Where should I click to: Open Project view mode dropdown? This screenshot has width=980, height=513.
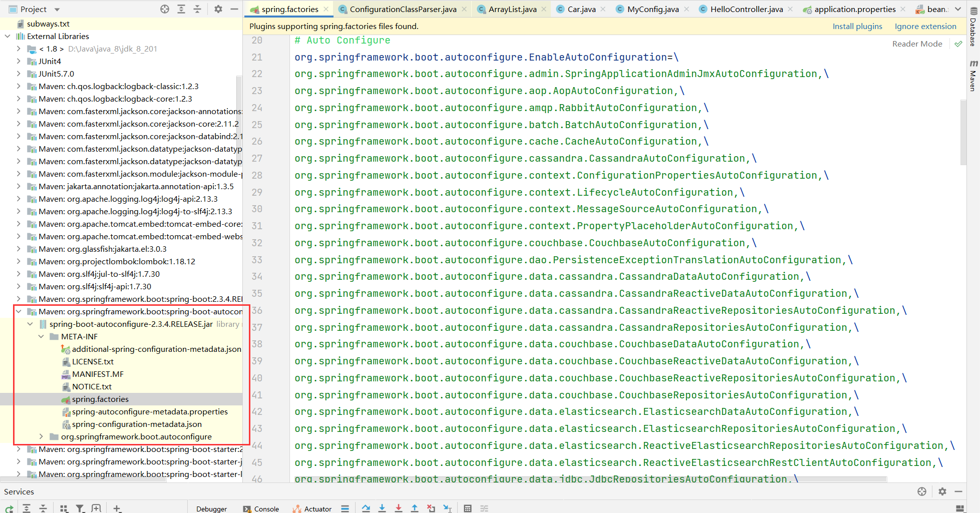click(57, 10)
